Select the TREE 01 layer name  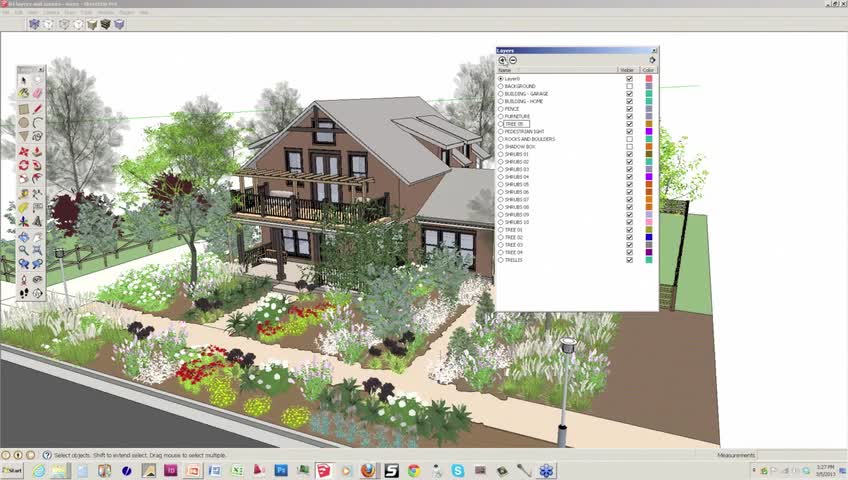(x=514, y=230)
